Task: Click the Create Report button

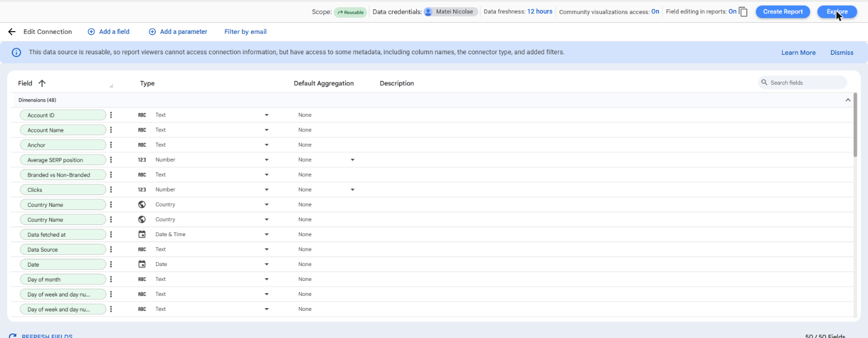Action: [783, 12]
